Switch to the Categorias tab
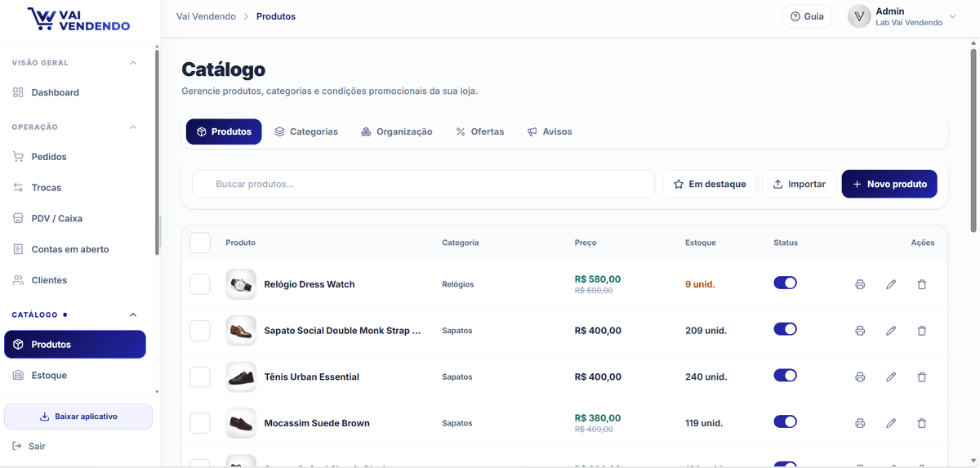 [x=306, y=131]
